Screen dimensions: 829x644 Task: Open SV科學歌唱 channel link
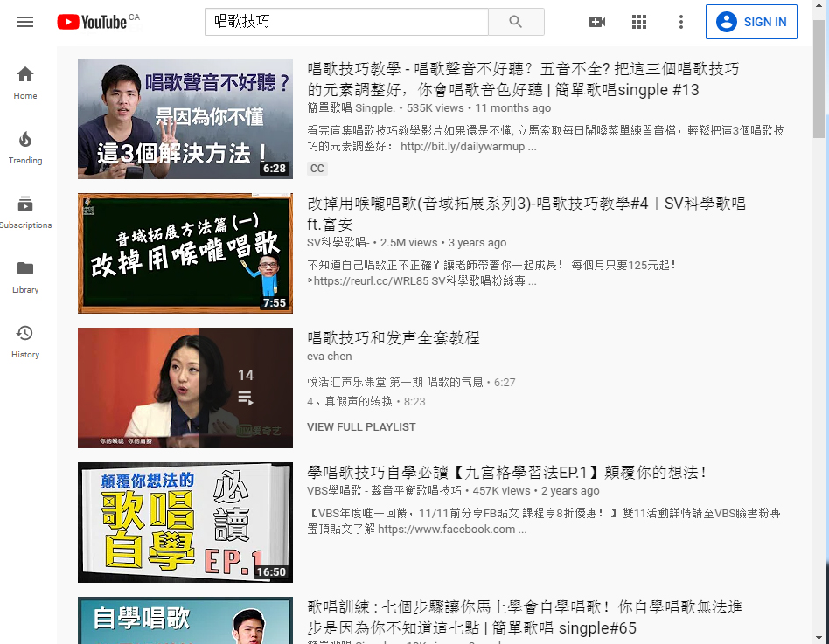click(338, 243)
